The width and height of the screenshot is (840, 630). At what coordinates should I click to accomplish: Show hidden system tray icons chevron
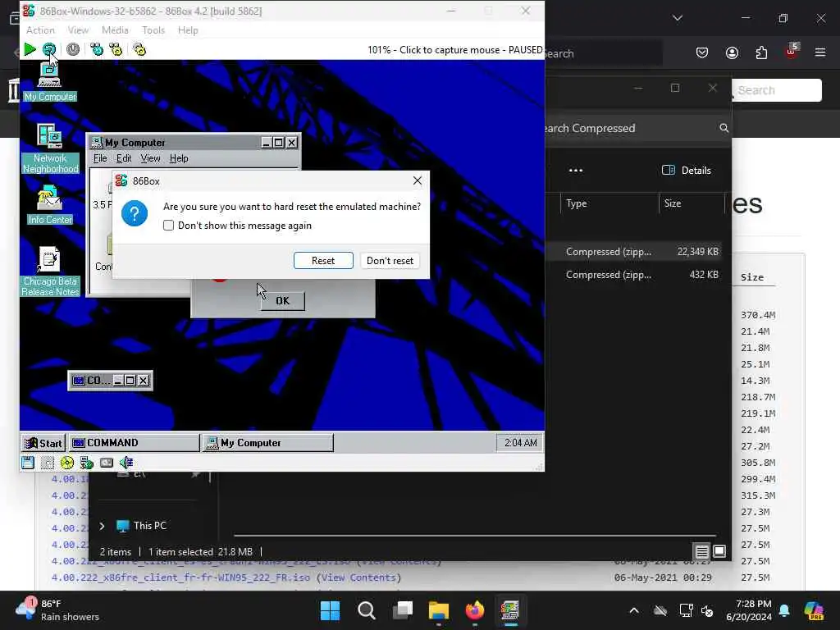tap(634, 610)
